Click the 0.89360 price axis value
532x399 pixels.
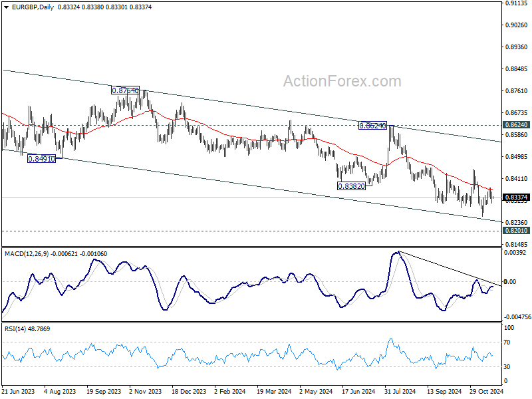click(517, 47)
